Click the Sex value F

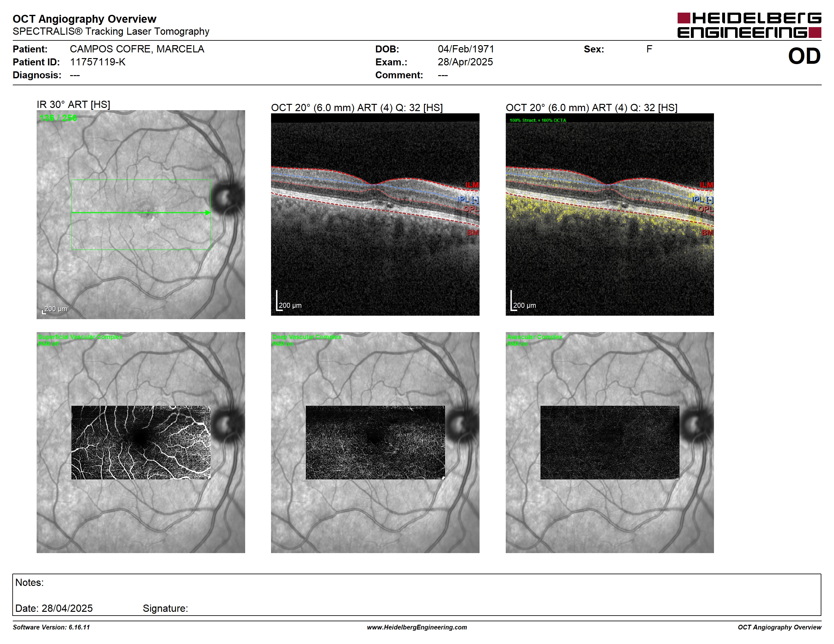(x=649, y=49)
